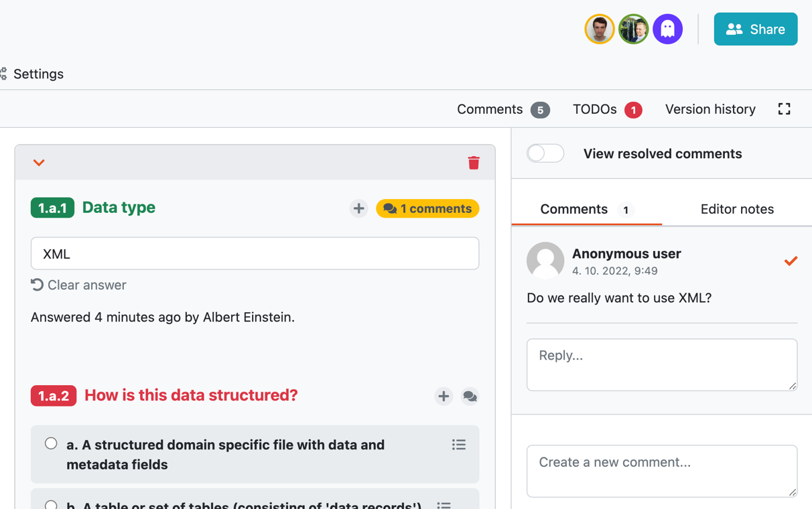Select radio button for structured domain specific file

click(50, 443)
